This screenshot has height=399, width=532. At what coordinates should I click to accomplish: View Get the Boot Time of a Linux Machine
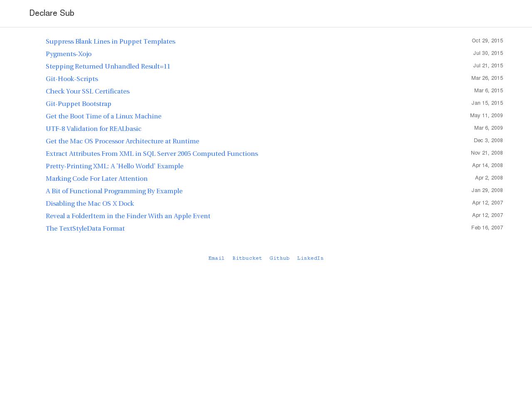[x=103, y=116]
